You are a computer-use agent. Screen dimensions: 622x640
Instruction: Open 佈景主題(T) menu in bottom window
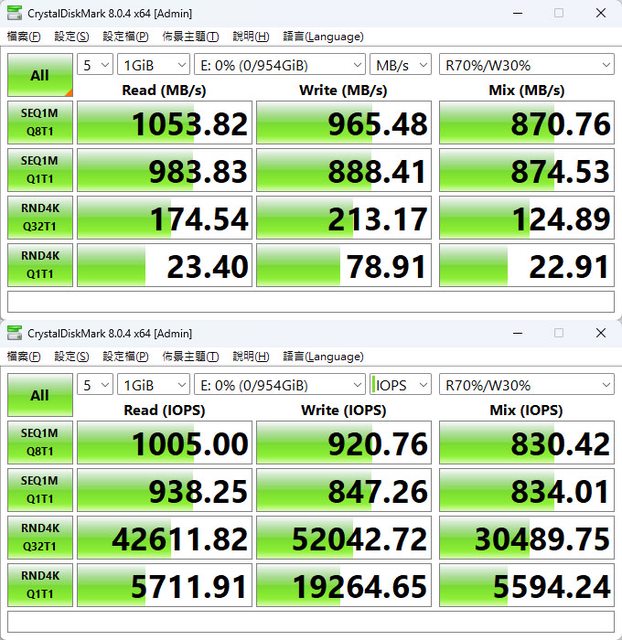tap(190, 356)
